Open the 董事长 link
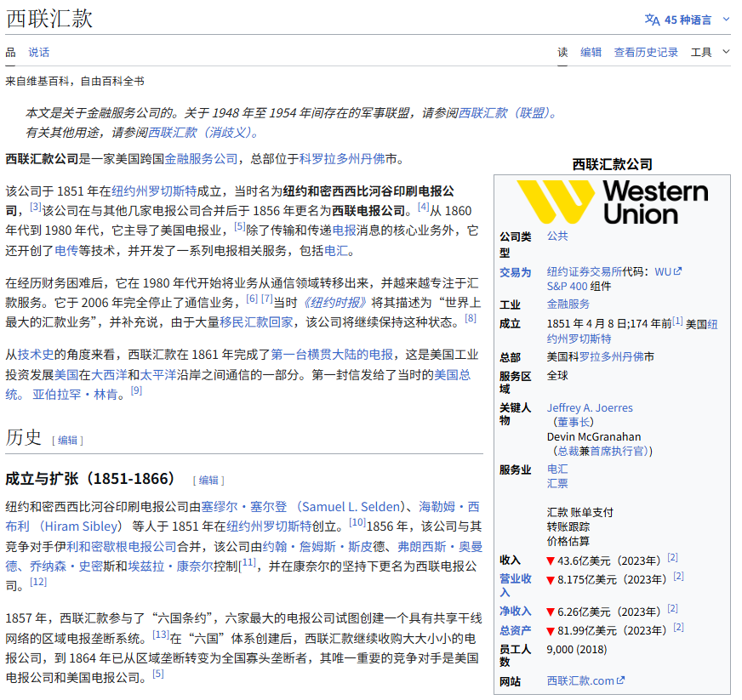 point(574,422)
